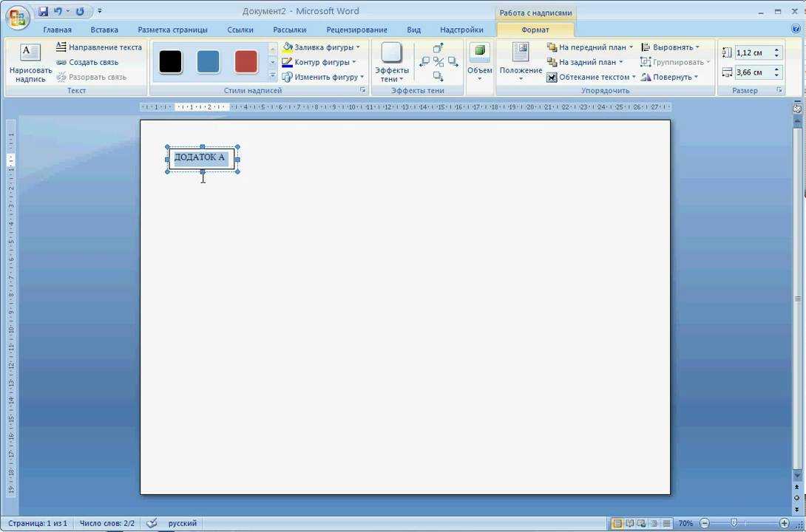Open the Разметка страницы ribbon tab

(x=172, y=30)
